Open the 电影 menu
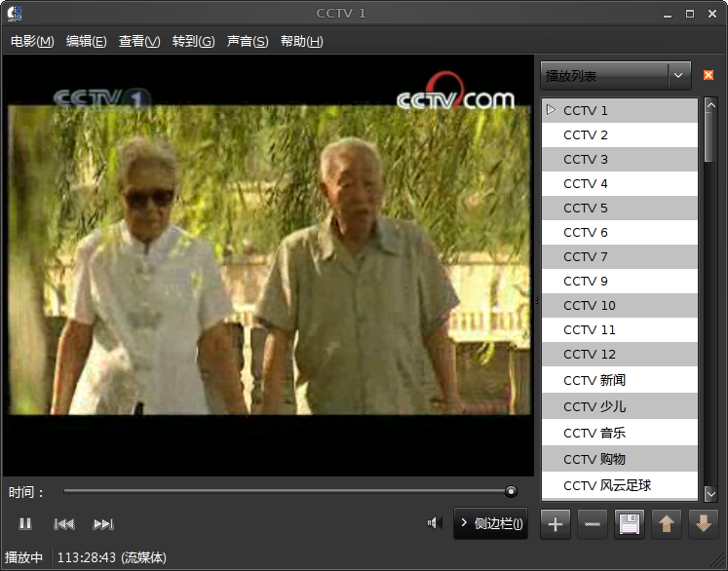Screen dimensions: 728x571 pos(32,41)
